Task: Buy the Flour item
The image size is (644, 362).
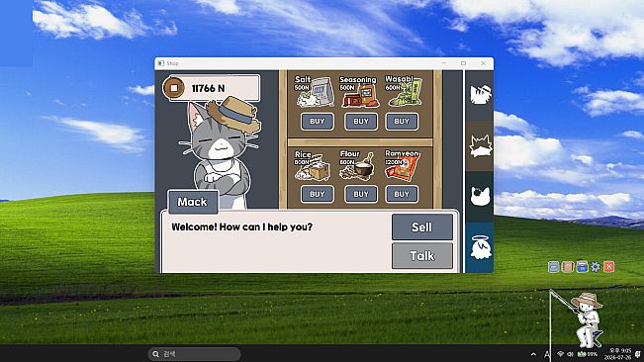Action: 361,194
